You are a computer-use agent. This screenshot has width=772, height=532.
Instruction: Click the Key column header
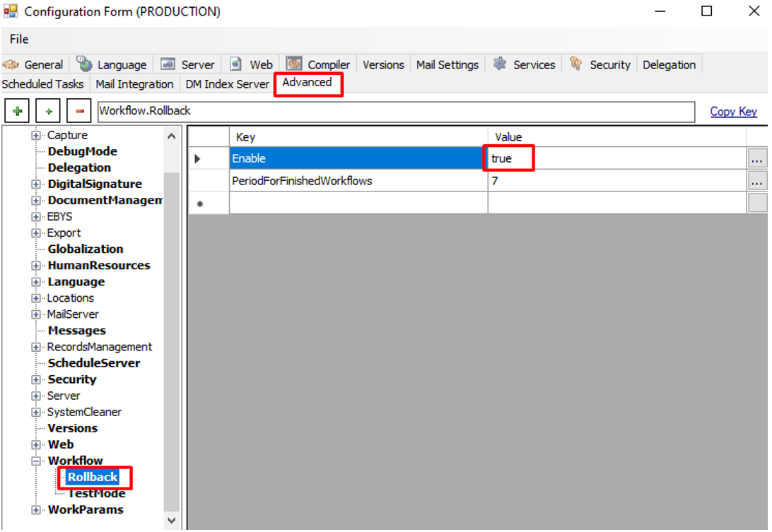(358, 137)
